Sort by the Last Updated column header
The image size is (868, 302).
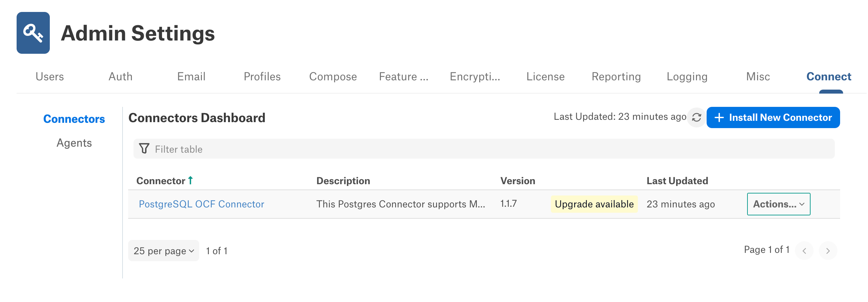(677, 181)
